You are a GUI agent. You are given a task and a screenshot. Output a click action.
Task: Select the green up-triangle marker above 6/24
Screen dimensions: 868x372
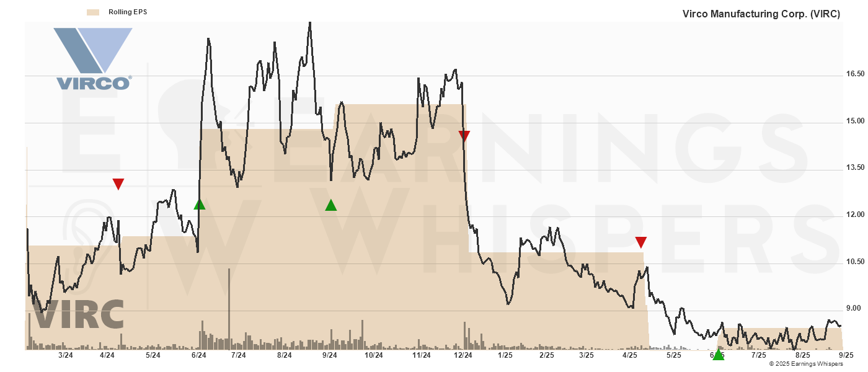(199, 204)
